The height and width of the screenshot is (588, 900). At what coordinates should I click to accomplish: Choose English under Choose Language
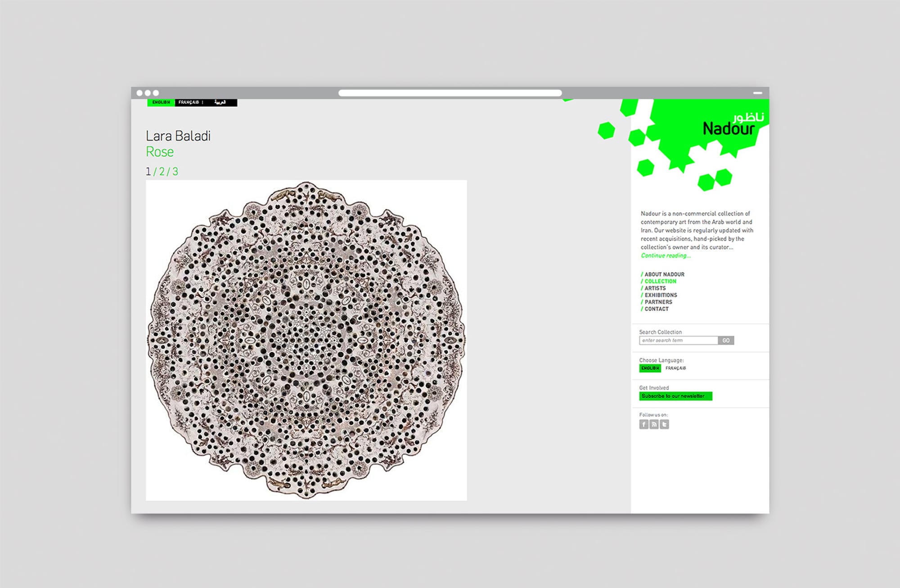(x=650, y=368)
